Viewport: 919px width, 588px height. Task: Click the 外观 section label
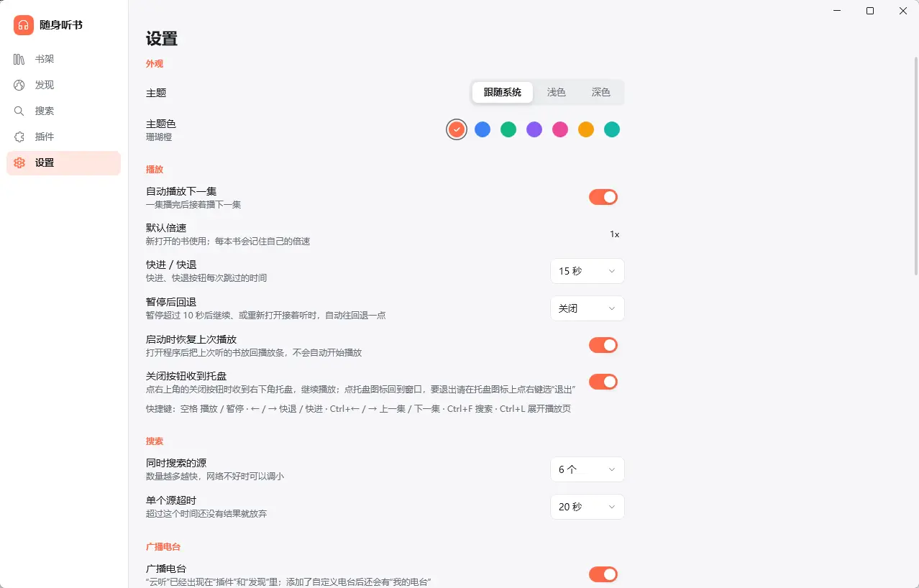155,64
